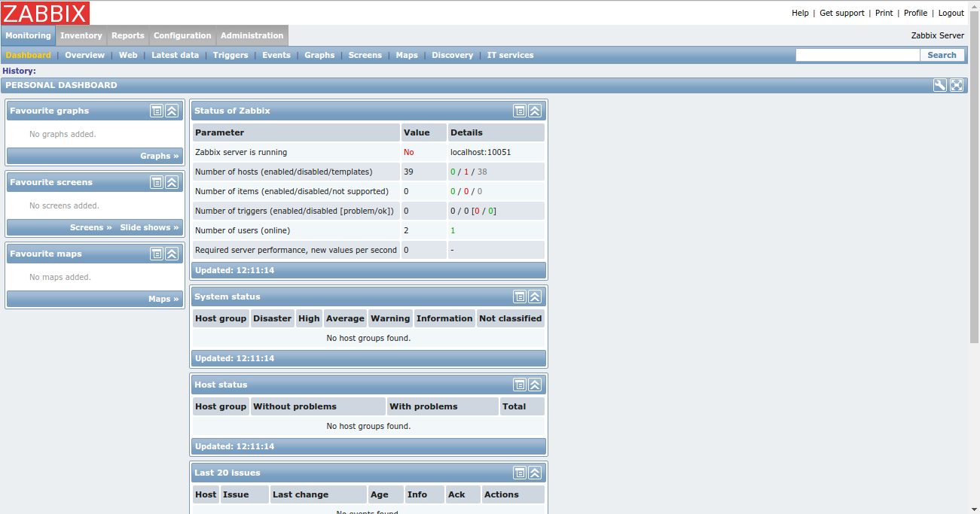Open Favourite maps widget menu icon
Screen dimensions: 980x514
coord(157,254)
